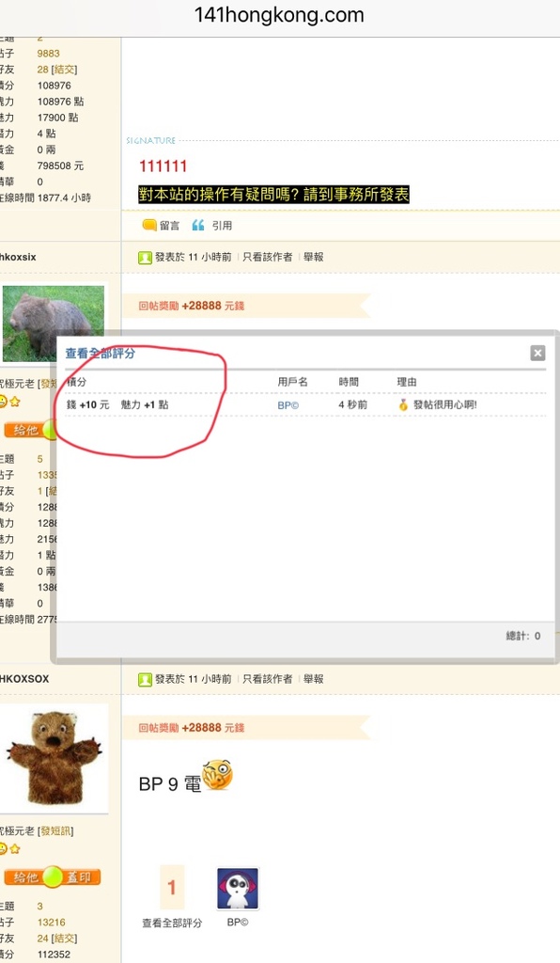Screen dimensions: 560x963
Task: Close the 查看全部評分 rating popup
Action: [x=537, y=353]
